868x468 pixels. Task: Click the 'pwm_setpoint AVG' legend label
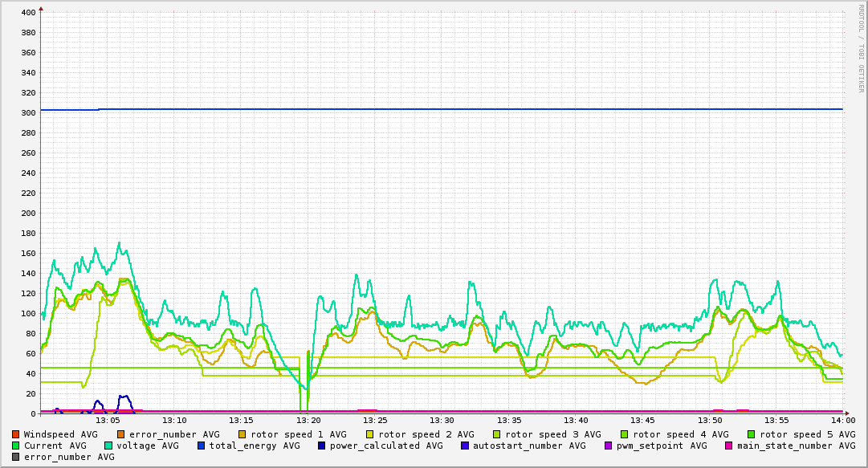[x=662, y=446]
